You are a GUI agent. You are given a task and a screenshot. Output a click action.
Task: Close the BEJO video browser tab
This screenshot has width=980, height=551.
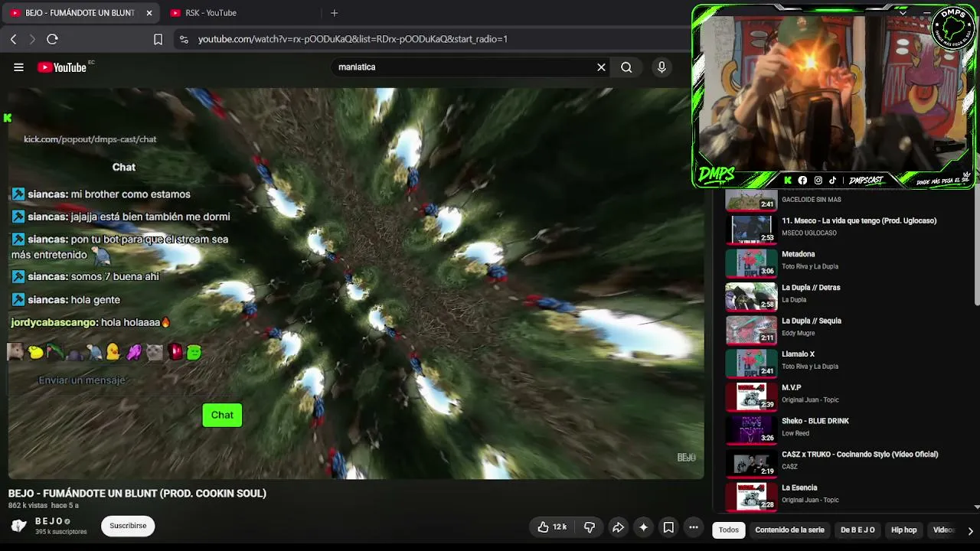tap(149, 13)
